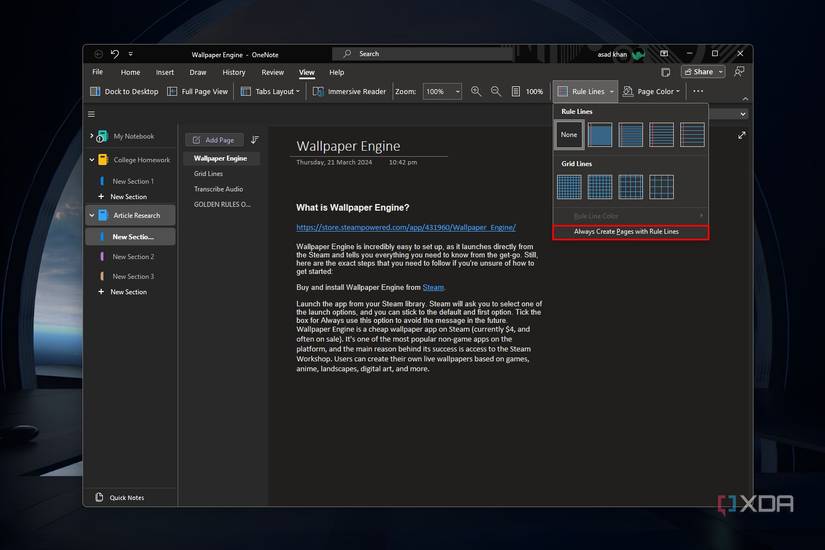825x550 pixels.
Task: Select None rule lines option
Action: click(569, 135)
